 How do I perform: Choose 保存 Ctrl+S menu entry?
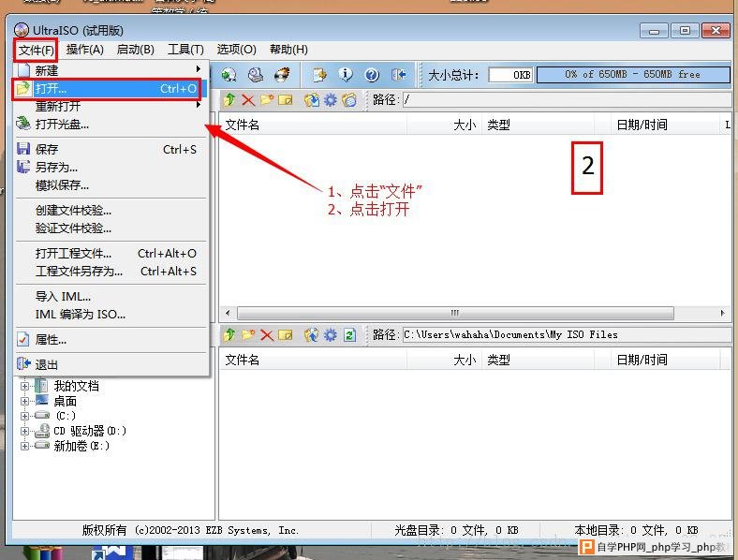pyautogui.click(x=111, y=150)
